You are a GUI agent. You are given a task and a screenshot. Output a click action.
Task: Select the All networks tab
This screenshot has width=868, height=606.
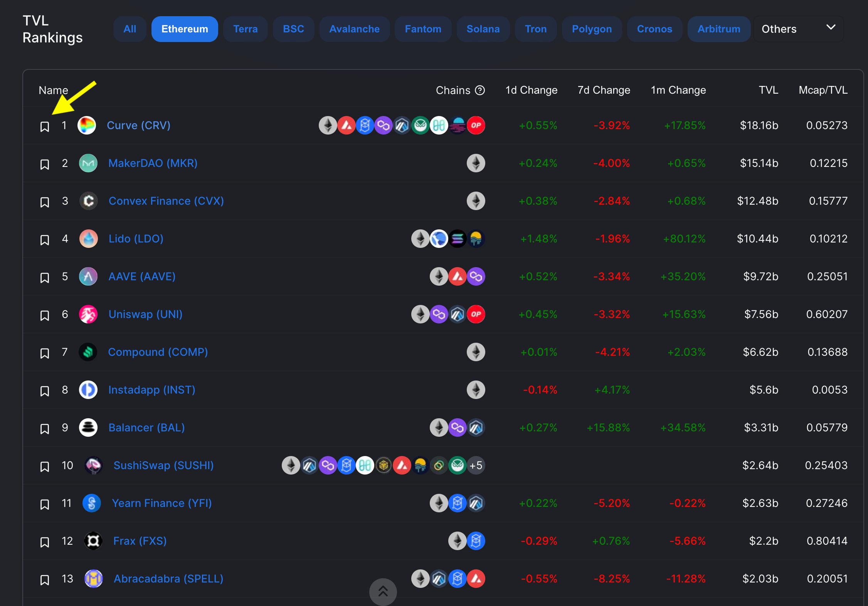(130, 29)
